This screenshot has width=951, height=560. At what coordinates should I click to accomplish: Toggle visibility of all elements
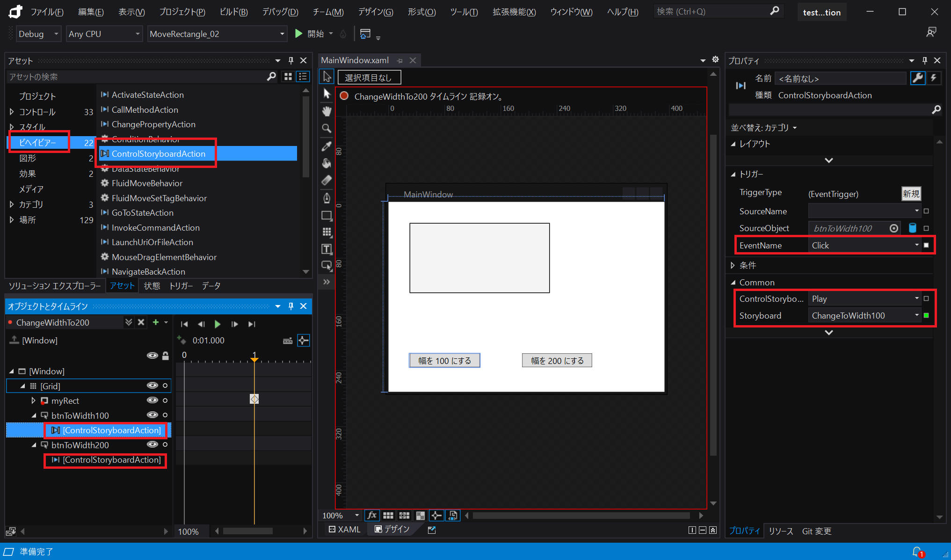152,356
